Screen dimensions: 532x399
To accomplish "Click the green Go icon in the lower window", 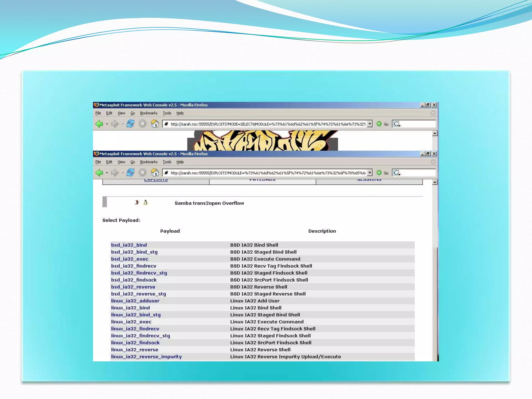I will pyautogui.click(x=379, y=173).
